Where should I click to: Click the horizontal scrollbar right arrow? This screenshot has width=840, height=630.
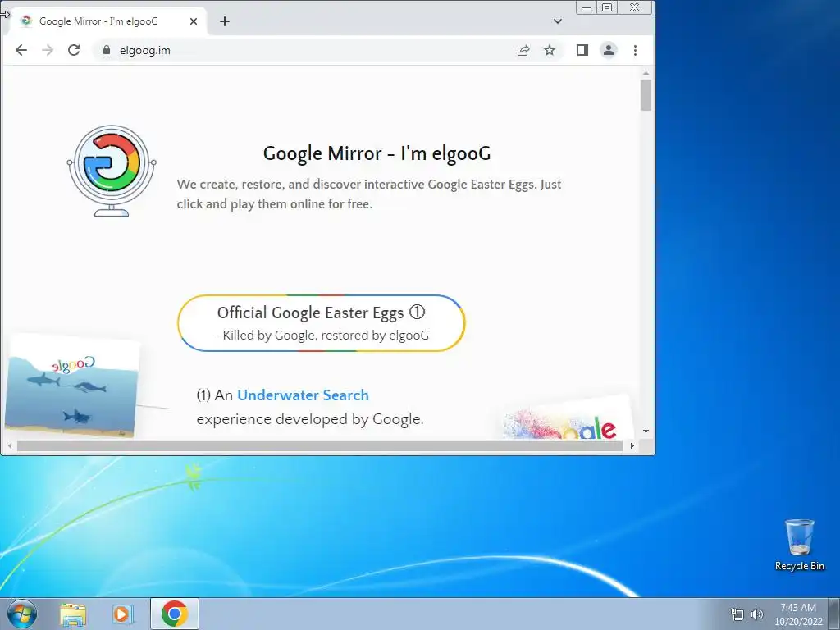tap(632, 445)
